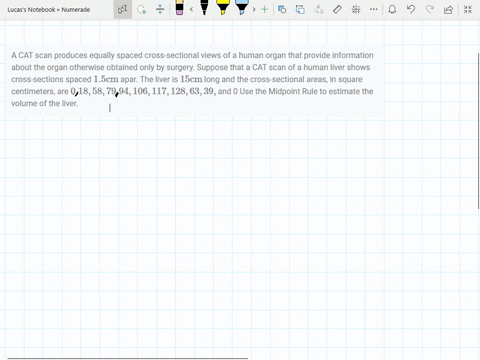The height and width of the screenshot is (360, 480).
Task: Open the math assistant tool
Action: coord(356,9)
